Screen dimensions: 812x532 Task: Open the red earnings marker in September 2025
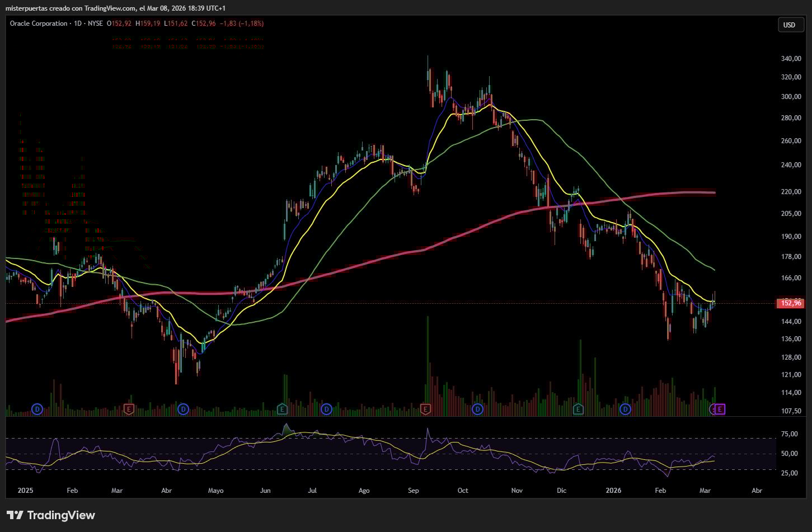pos(425,409)
